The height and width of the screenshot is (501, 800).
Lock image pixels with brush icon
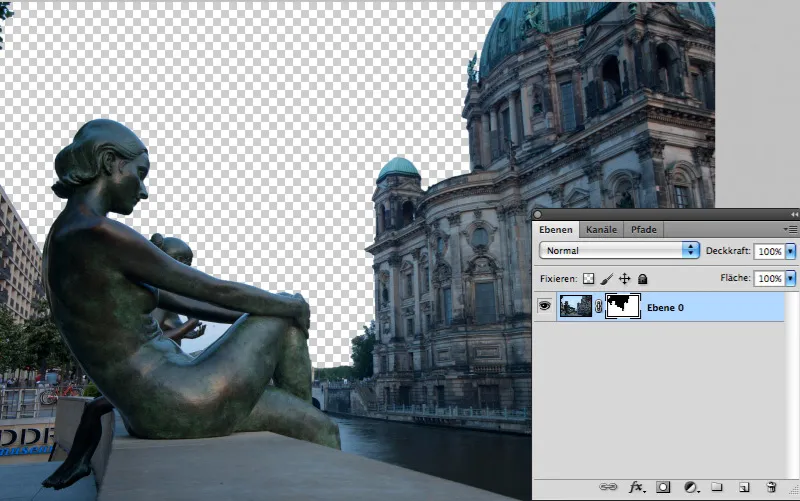[607, 279]
